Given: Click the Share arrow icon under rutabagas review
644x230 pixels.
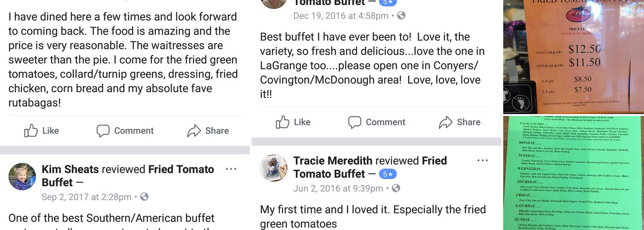Looking at the screenshot, I should click(194, 131).
